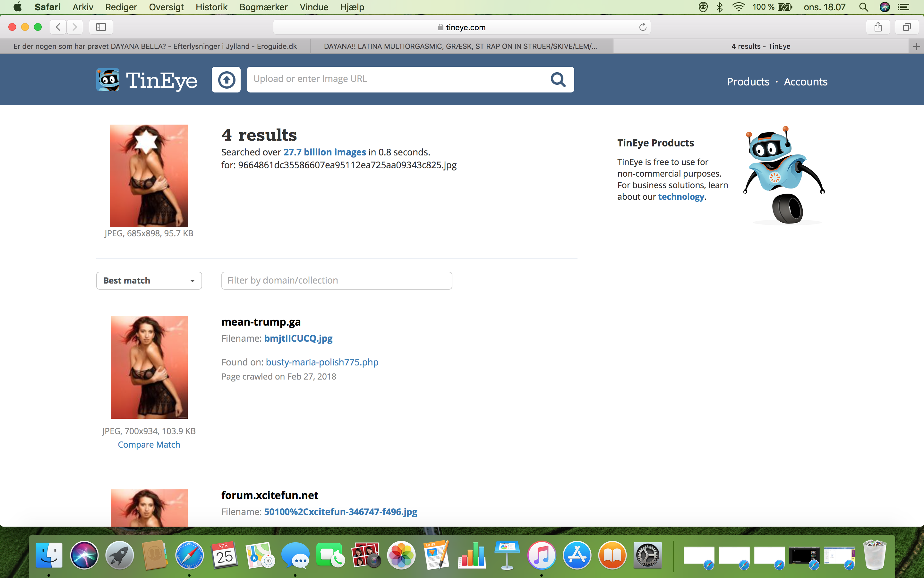Switch to DAYANA!! LATINA MULTIORGASMIC tab

[x=461, y=46]
